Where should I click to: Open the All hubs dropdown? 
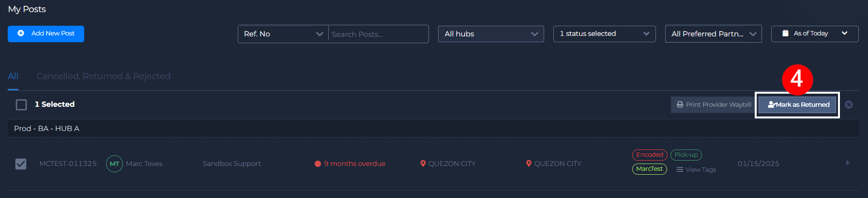491,34
